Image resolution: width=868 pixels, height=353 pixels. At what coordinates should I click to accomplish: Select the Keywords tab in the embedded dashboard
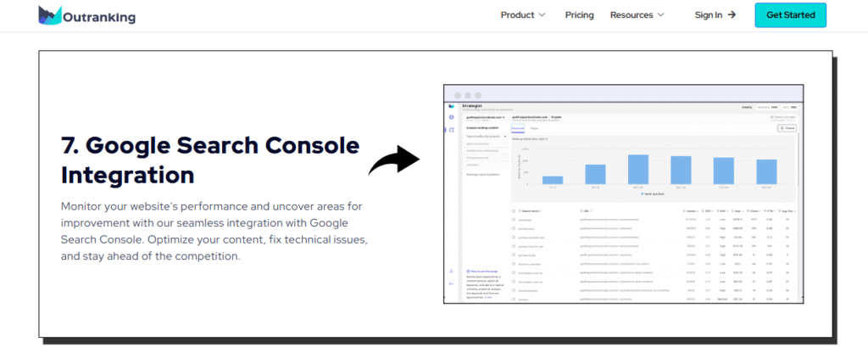click(518, 128)
